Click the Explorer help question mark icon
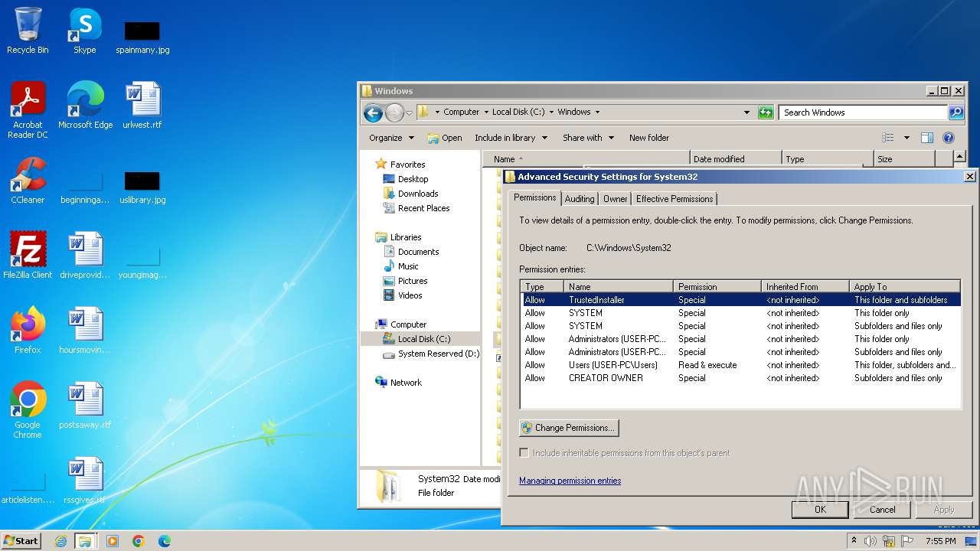Screen dimensions: 980x551 point(948,138)
